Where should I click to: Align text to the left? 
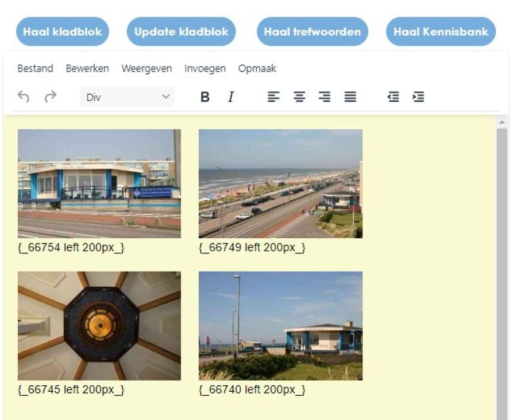tap(274, 96)
